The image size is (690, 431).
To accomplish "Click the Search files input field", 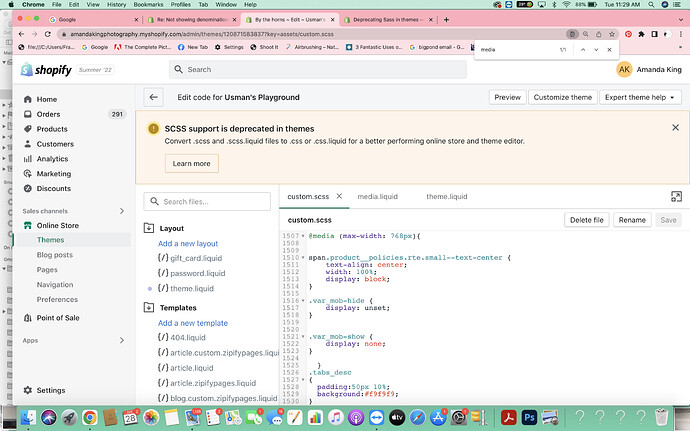I will click(205, 201).
